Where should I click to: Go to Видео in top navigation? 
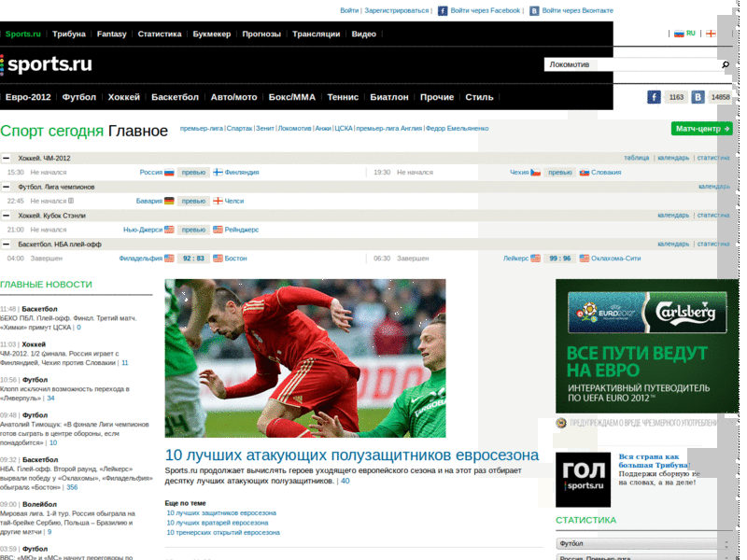pyautogui.click(x=364, y=34)
